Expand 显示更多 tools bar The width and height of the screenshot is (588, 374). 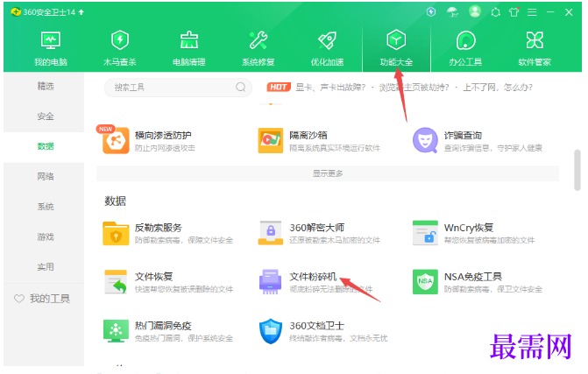[328, 173]
